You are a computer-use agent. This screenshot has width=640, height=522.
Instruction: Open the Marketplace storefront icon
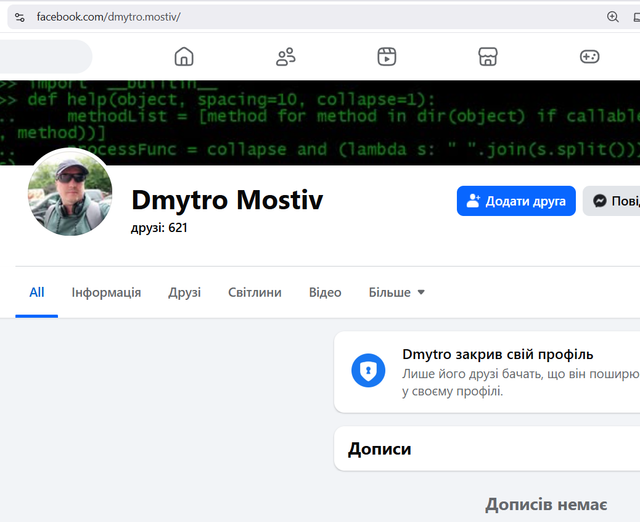(x=488, y=56)
